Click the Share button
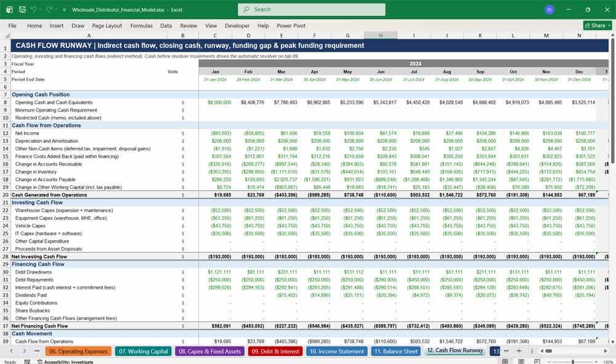This screenshot has width=616, height=364. [x=598, y=25]
